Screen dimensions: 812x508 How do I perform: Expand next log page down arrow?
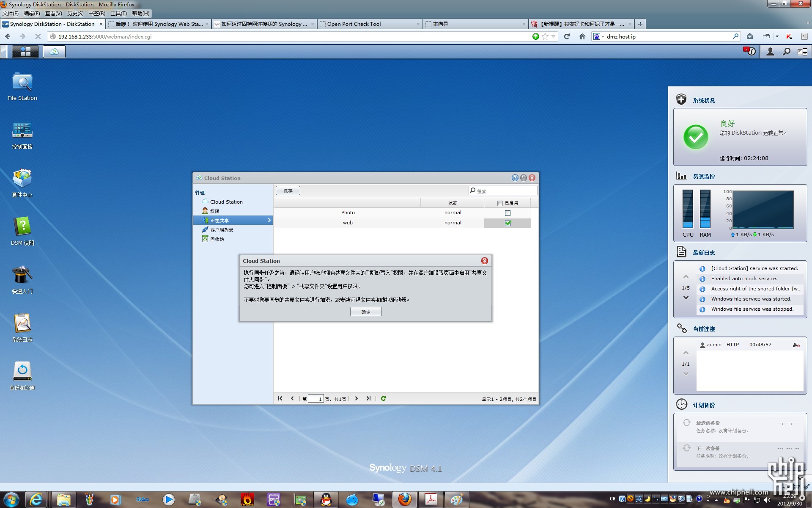coord(686,298)
